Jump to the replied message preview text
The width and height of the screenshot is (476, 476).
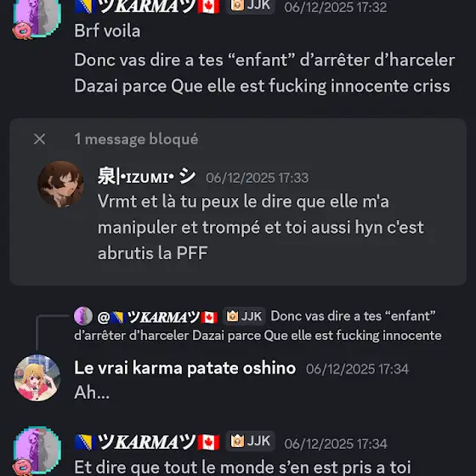[258, 326]
